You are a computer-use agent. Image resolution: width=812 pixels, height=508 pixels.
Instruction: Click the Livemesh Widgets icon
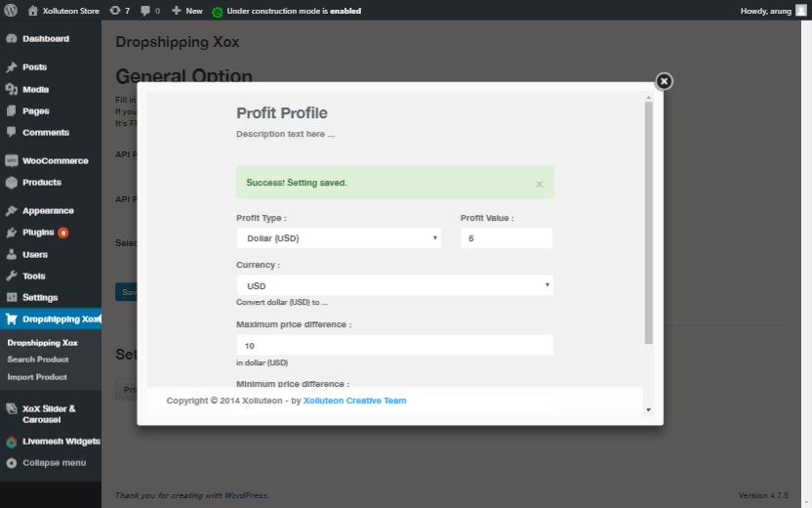tap(12, 443)
